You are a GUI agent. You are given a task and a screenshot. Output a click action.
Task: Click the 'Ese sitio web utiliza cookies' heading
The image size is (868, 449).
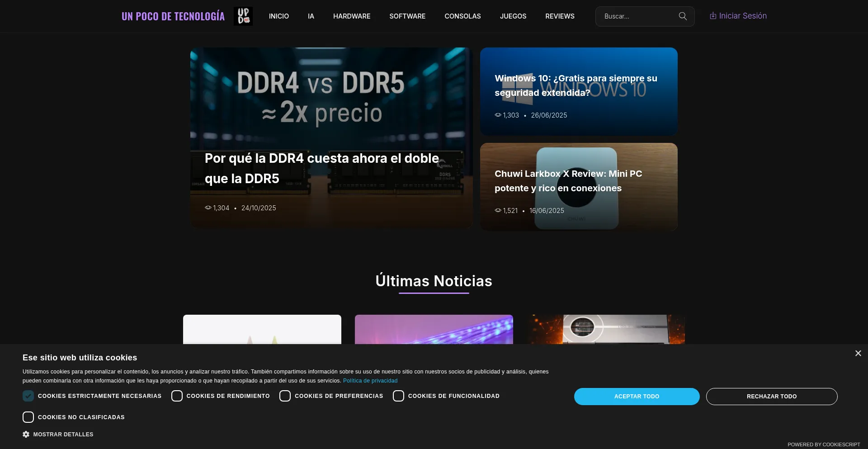point(80,358)
